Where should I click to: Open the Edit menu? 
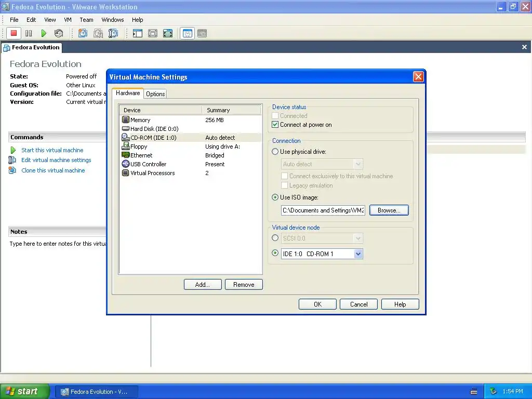point(31,20)
